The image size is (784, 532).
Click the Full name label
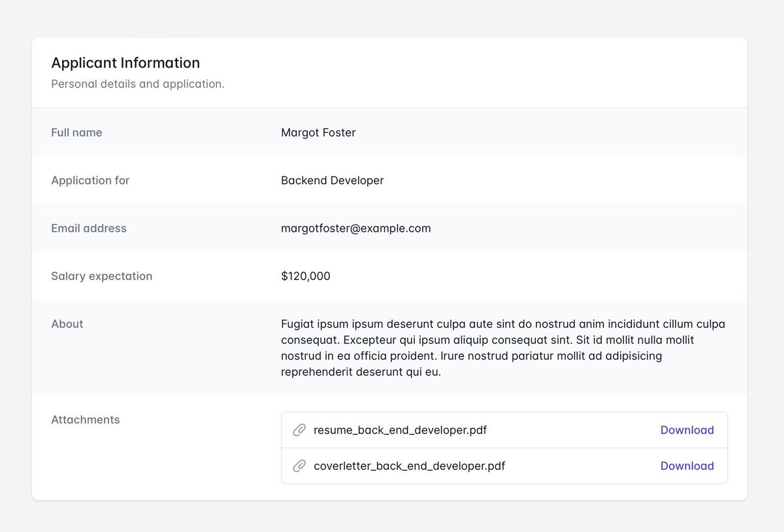(76, 133)
